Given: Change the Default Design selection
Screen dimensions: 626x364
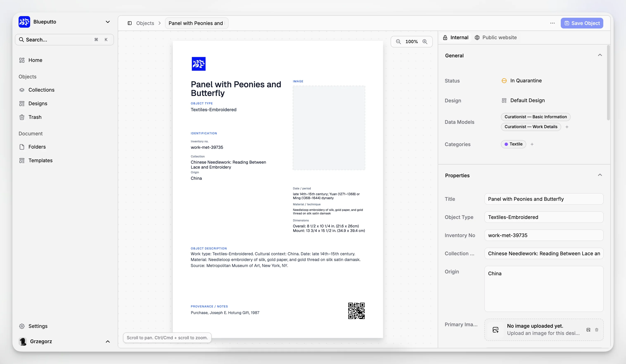Looking at the screenshot, I should pyautogui.click(x=523, y=100).
